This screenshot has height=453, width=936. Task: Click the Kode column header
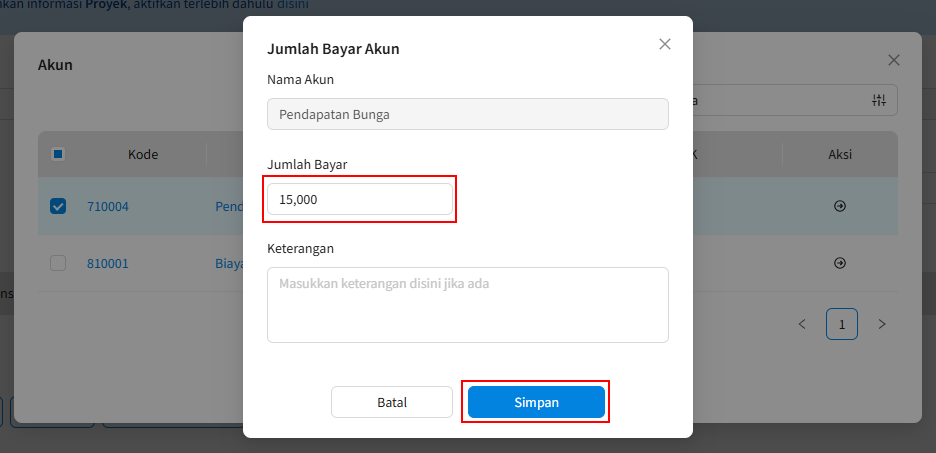coord(143,154)
